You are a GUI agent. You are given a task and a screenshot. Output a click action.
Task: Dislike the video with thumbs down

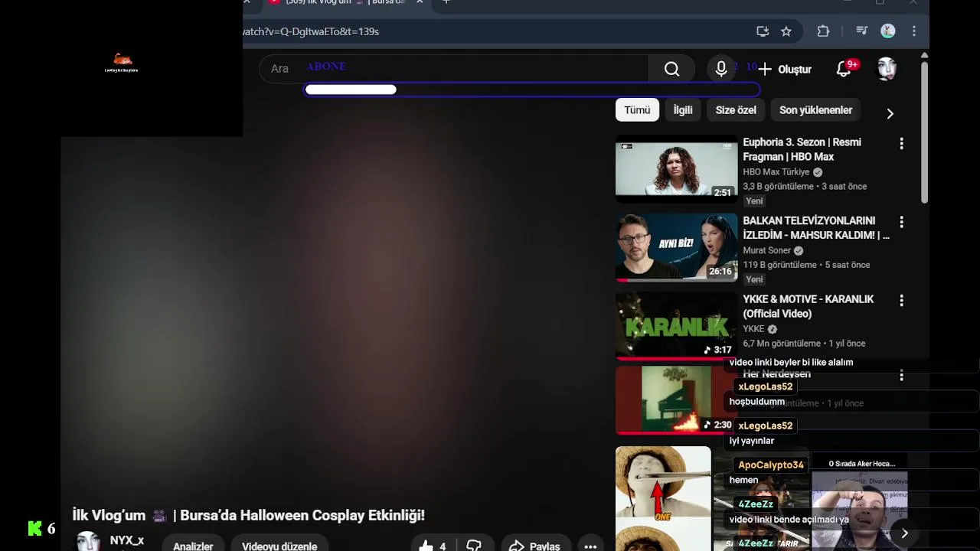click(x=474, y=546)
